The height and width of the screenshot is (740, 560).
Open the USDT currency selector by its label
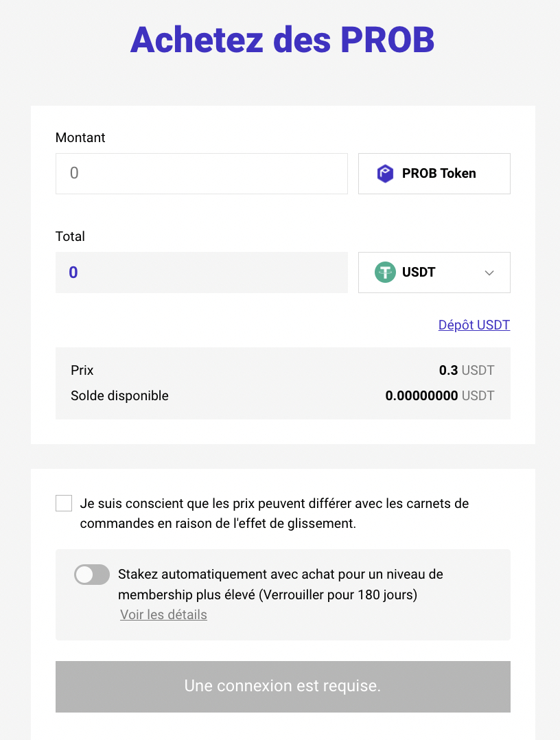pyautogui.click(x=419, y=273)
